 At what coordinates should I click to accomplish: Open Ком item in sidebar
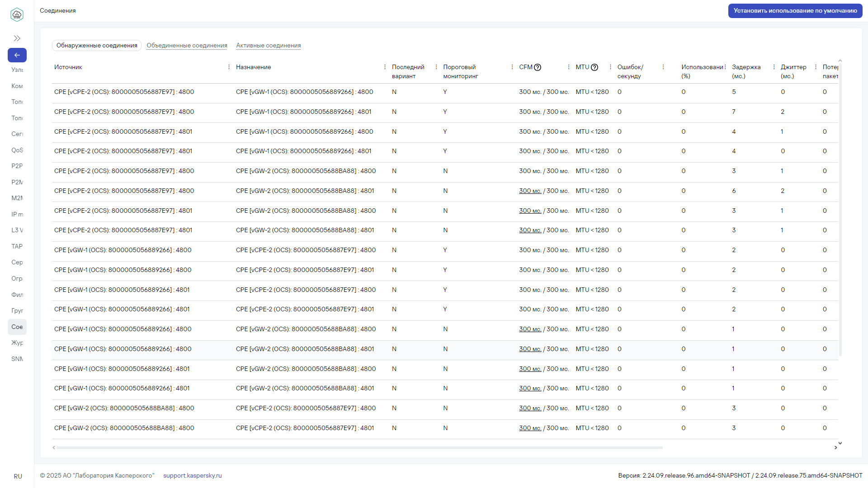[x=17, y=86]
